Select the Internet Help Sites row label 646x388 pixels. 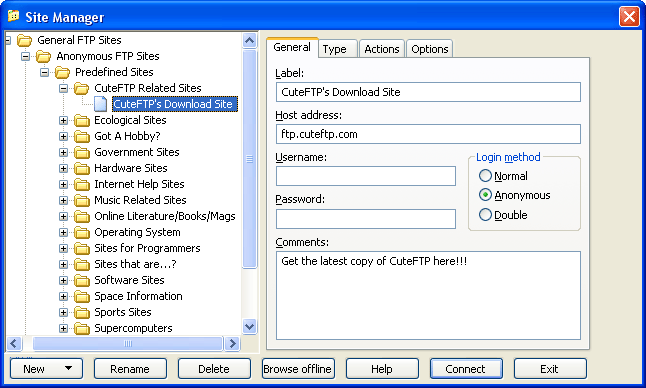coord(139,184)
